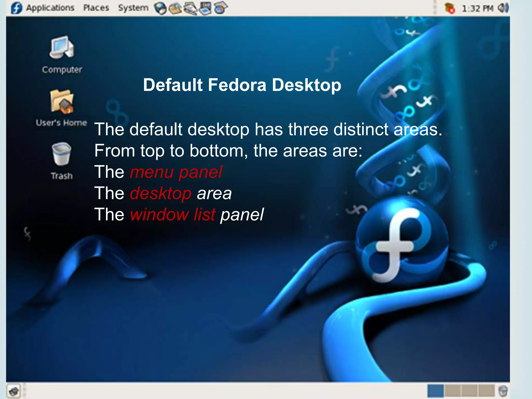Image resolution: width=532 pixels, height=399 pixels.
Task: Select the Trash icon on the desktop
Action: pos(62,154)
